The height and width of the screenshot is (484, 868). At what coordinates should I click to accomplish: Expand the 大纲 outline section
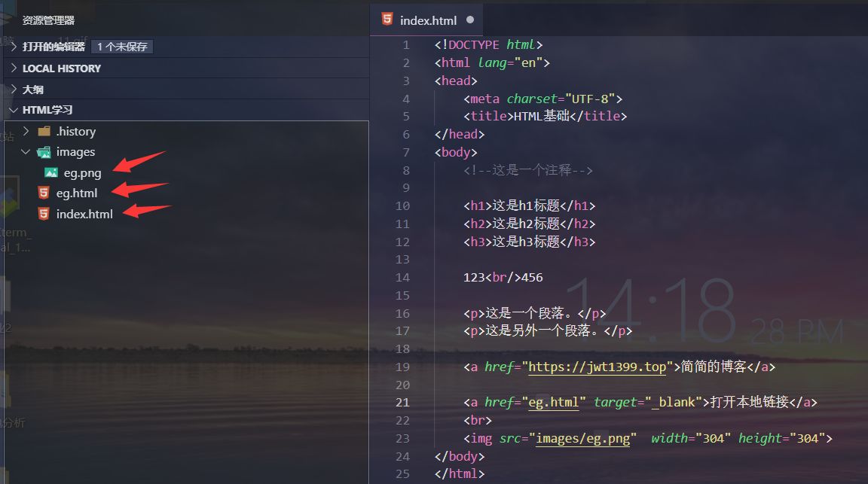[14, 89]
